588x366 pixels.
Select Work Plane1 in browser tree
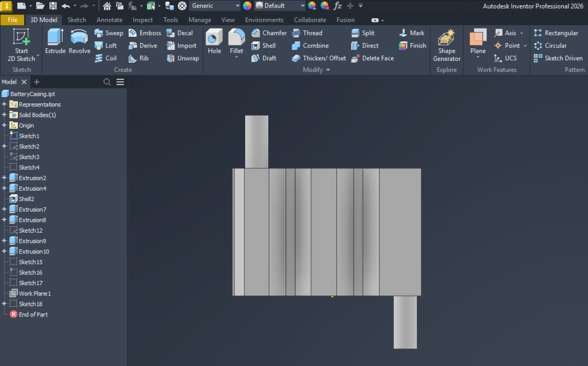tap(34, 294)
